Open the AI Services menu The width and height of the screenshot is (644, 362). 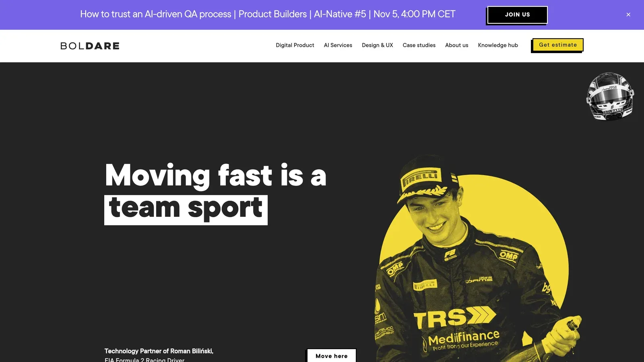coord(338,45)
